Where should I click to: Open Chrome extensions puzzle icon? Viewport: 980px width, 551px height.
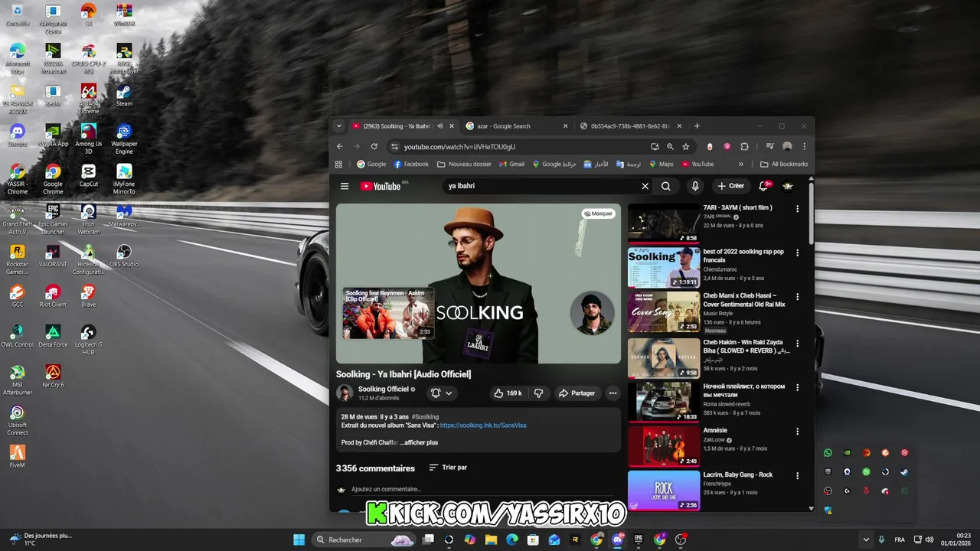(744, 146)
